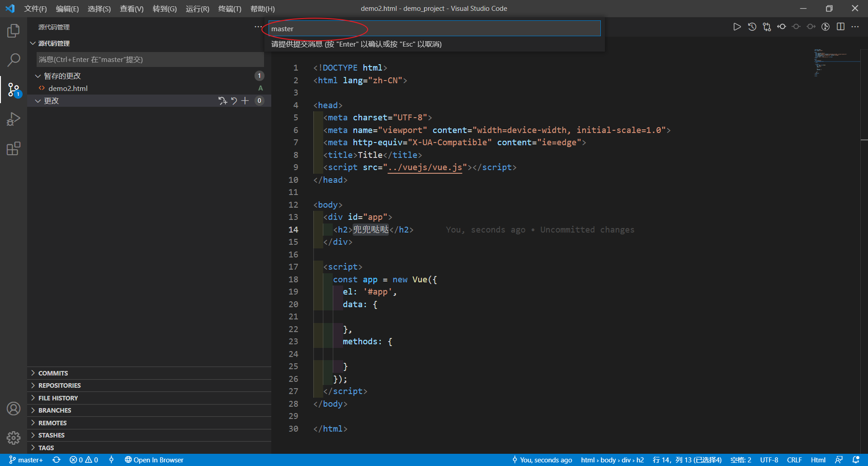
Task: Open the 文件(F) menu
Action: click(35, 9)
